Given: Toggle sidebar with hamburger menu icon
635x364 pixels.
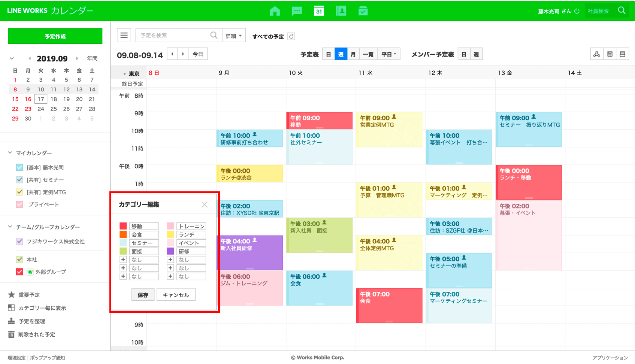Looking at the screenshot, I should pyautogui.click(x=124, y=36).
